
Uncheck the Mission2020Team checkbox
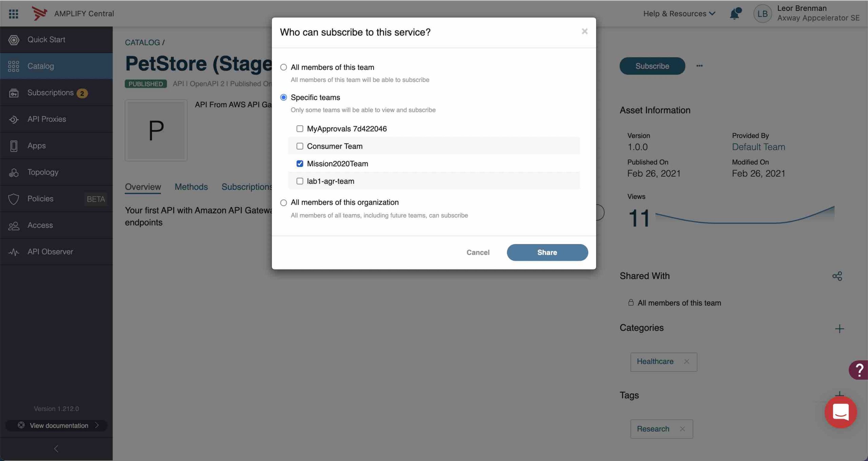[299, 164]
